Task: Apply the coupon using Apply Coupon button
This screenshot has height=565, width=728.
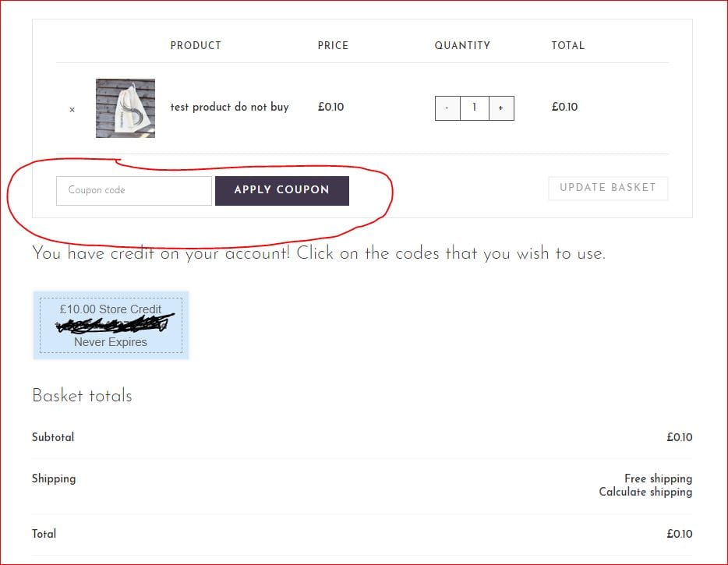Action: [282, 190]
